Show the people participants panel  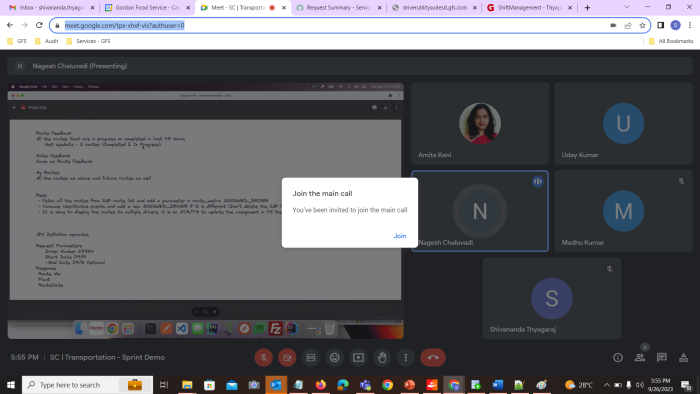[640, 357]
